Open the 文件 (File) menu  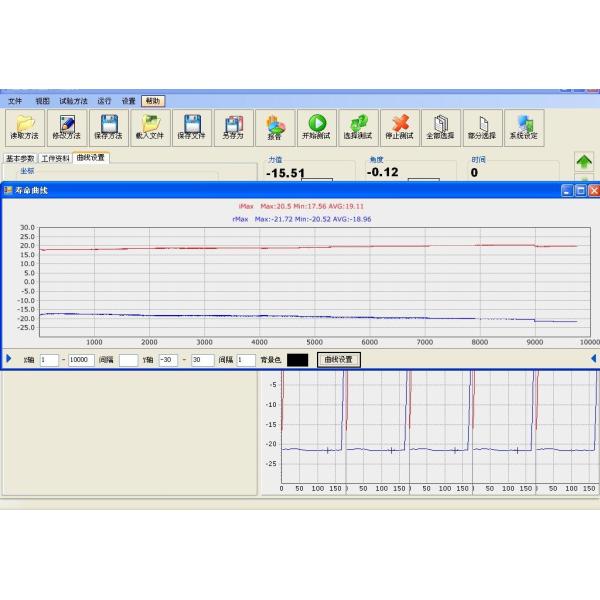tap(15, 101)
